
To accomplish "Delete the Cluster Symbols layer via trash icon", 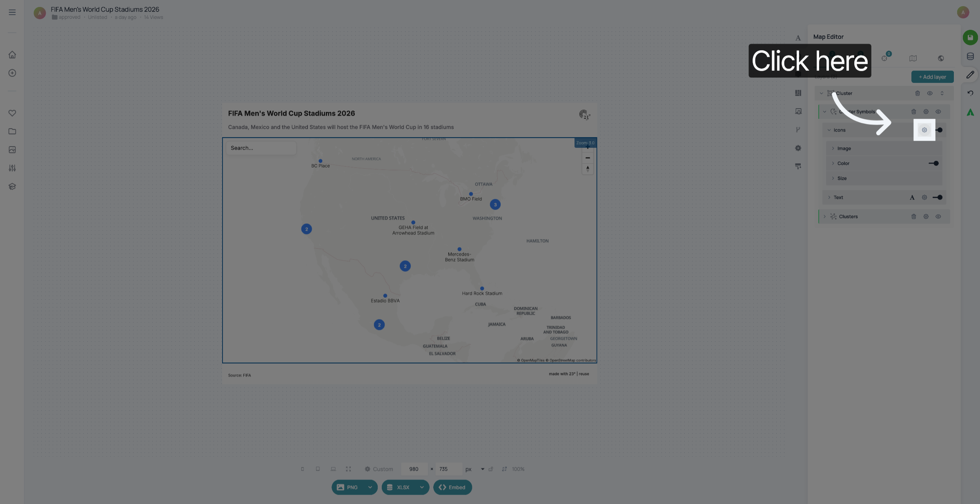I will click(x=914, y=112).
